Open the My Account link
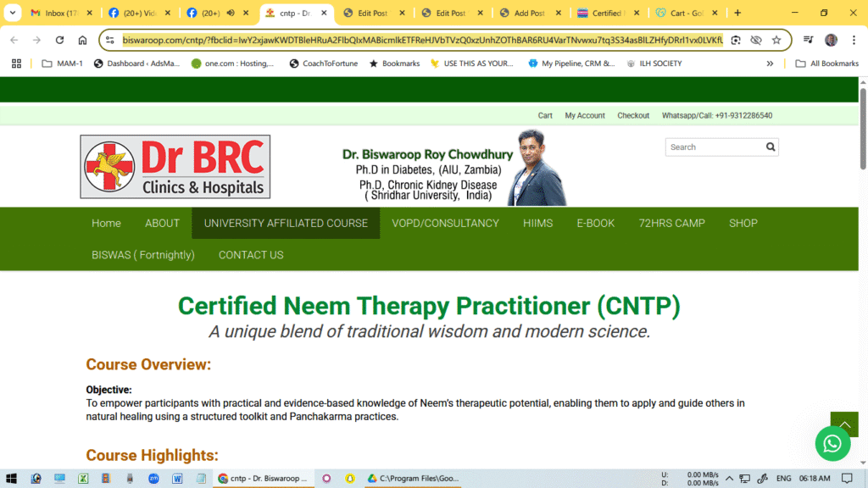Screen dimensions: 868x488 pyautogui.click(x=585, y=115)
